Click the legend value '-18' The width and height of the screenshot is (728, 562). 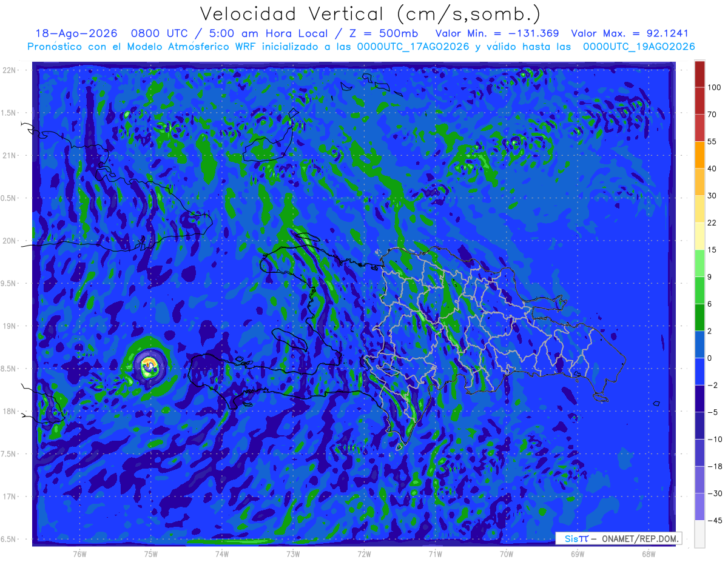click(x=715, y=466)
